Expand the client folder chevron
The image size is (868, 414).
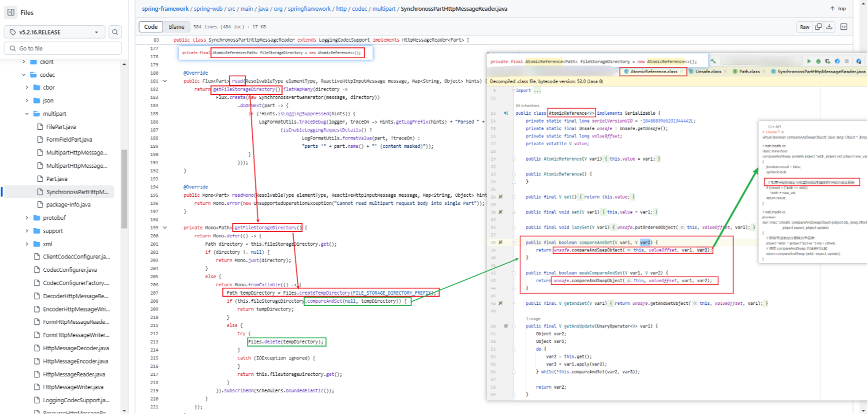pyautogui.click(x=24, y=62)
